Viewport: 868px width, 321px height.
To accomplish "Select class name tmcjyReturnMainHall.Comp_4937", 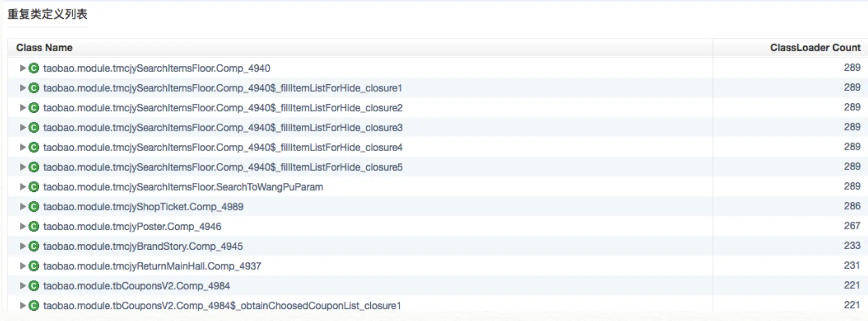I will click(x=152, y=267).
